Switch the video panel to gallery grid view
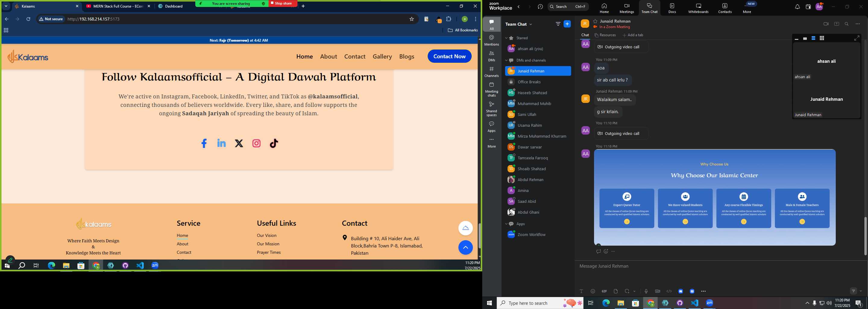This screenshot has width=868, height=309. tap(822, 38)
